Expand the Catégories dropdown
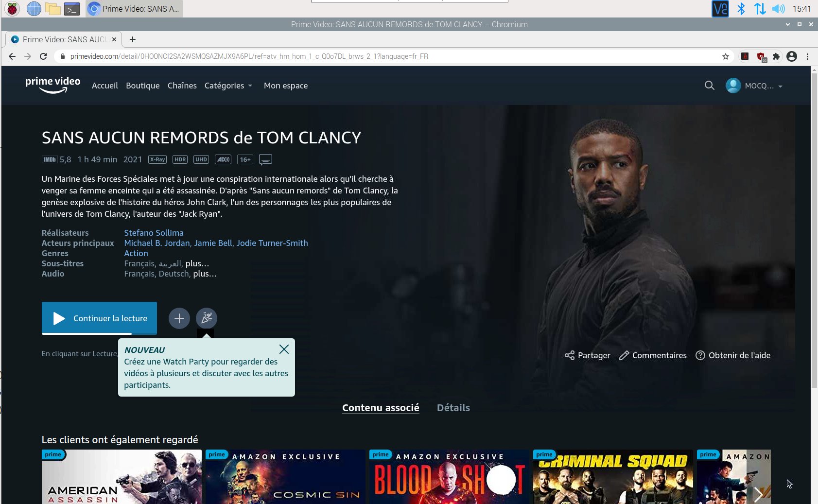Screen dimensions: 818x504 tap(228, 86)
